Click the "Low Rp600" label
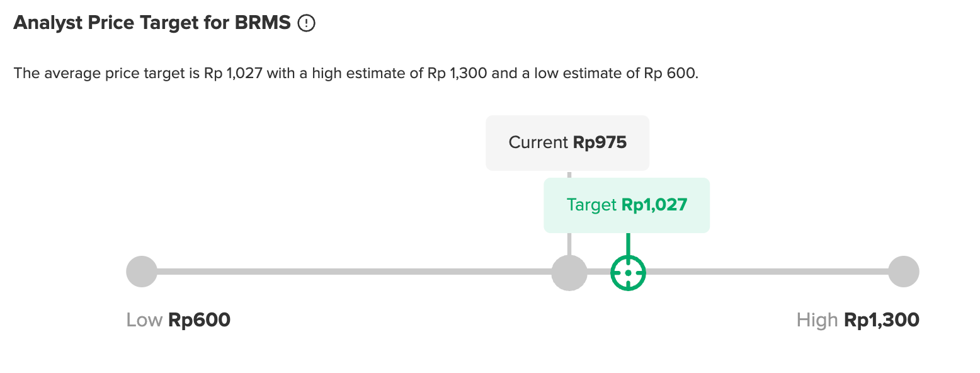This screenshot has height=373, width=980. (x=178, y=320)
